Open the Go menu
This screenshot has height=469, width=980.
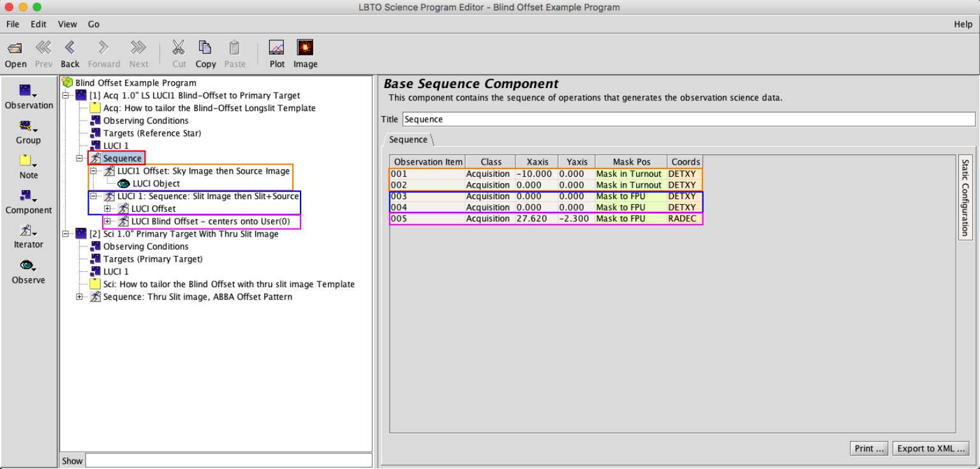(94, 24)
